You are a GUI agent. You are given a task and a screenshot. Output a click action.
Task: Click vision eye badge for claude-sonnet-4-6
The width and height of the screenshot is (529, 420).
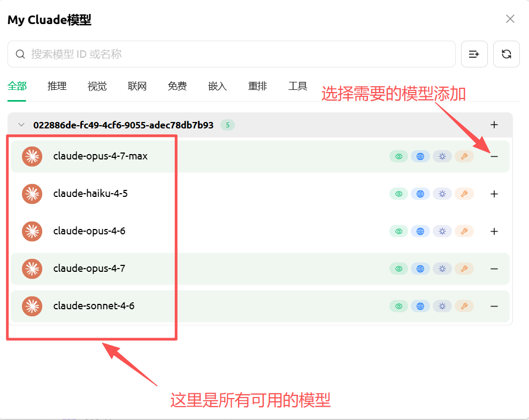399,307
